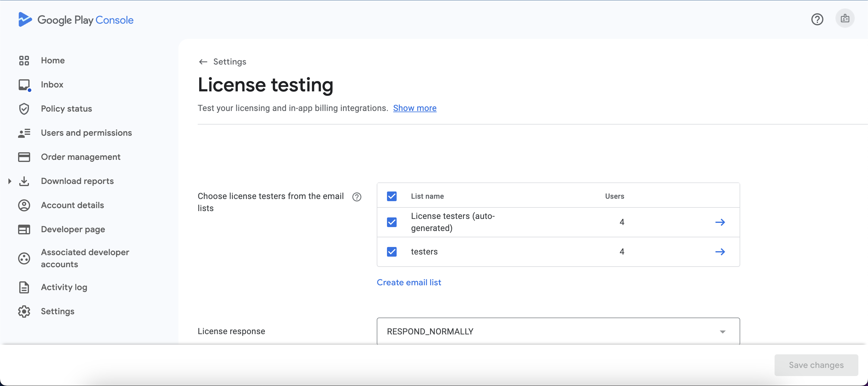Expand the Download reports tree arrow

(9, 181)
